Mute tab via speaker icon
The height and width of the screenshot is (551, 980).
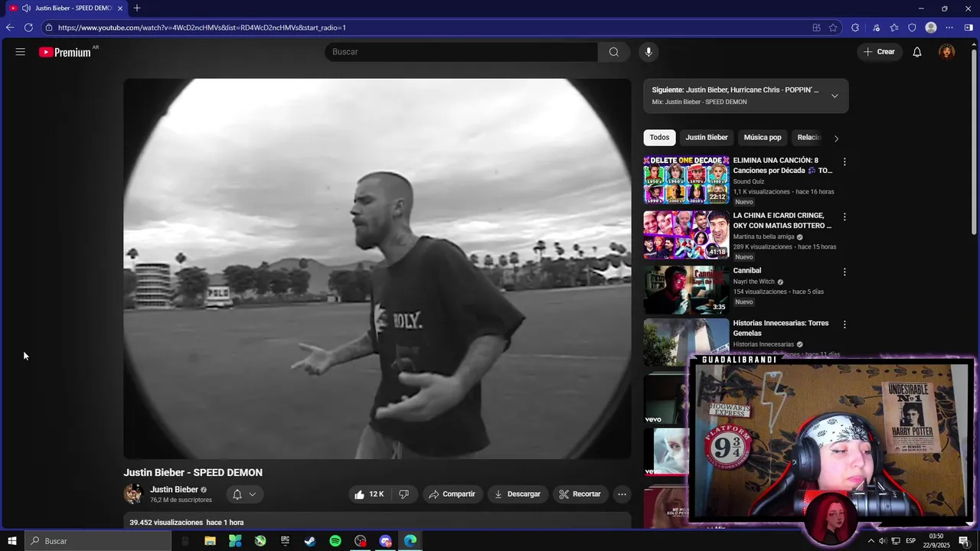click(26, 8)
